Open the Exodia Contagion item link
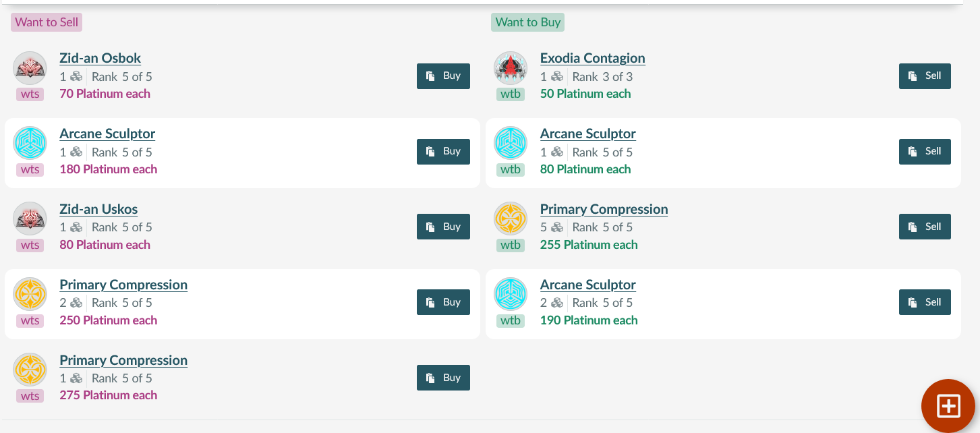980x433 pixels. coord(593,58)
